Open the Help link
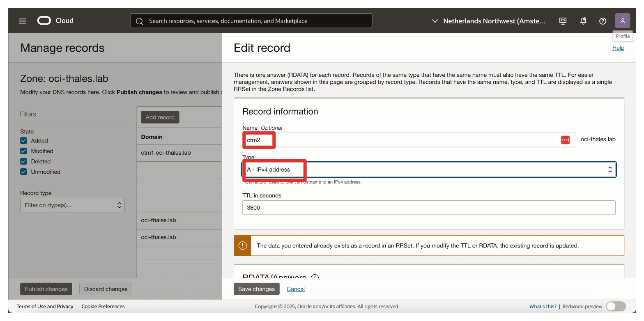 point(618,48)
